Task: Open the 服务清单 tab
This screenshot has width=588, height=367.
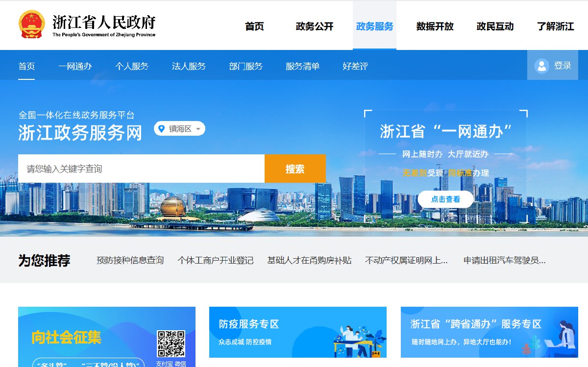Action: [x=303, y=66]
